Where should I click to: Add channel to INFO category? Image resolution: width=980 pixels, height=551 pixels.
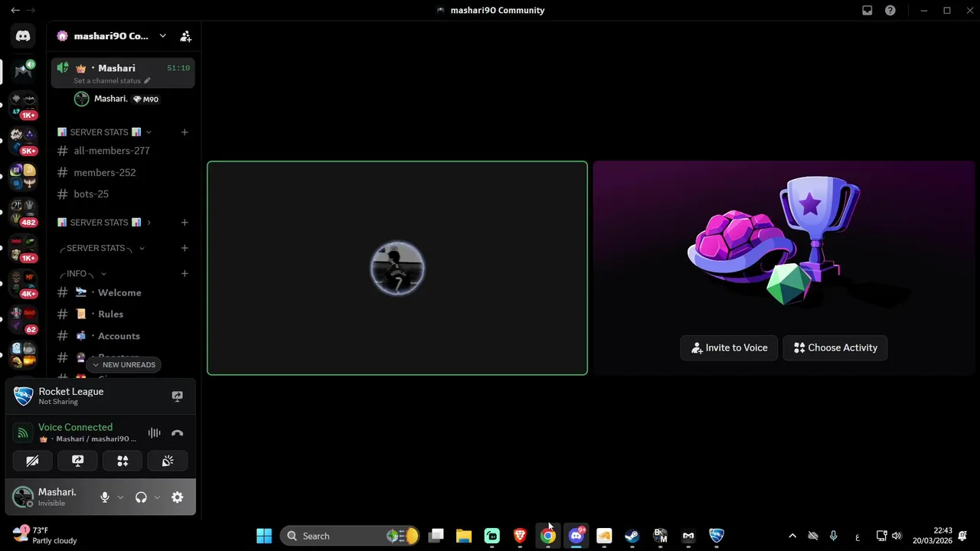pyautogui.click(x=185, y=274)
